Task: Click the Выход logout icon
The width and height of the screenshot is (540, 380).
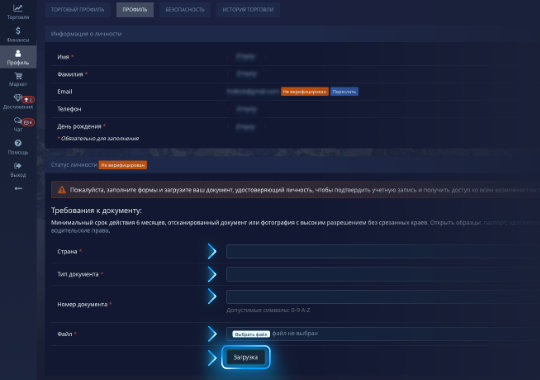Action: click(18, 166)
